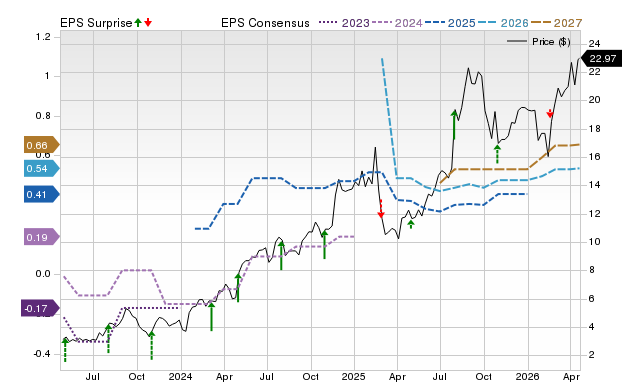
Task: Click the red negative surprise arrow in early 2025
Action: 381,209
